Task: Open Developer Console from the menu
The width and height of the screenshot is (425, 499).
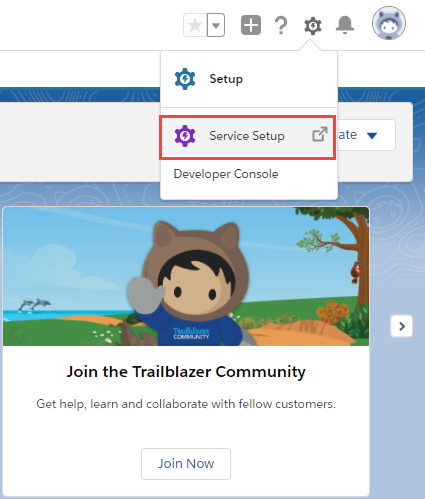Action: click(x=226, y=174)
